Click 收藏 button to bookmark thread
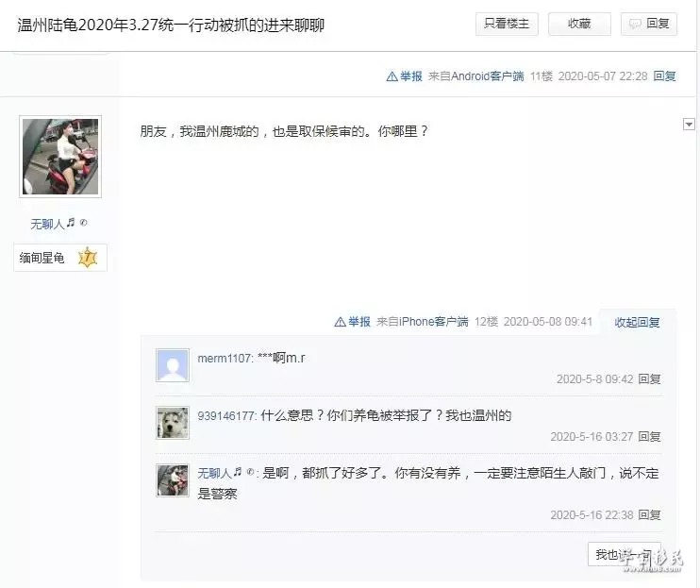700x588 pixels. [x=579, y=24]
